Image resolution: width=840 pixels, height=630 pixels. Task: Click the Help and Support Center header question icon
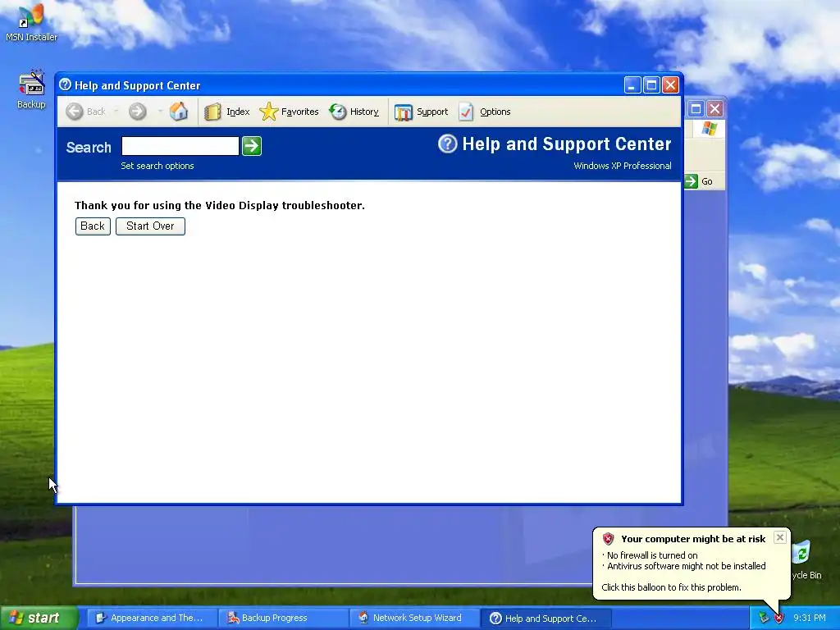(447, 144)
